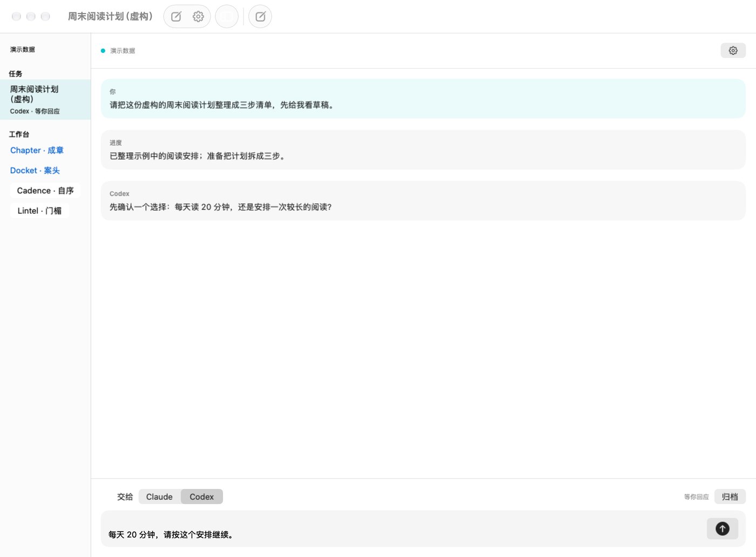Click the 任务 section heading in the sidebar
Screen dimensions: 756x557
[16, 73]
